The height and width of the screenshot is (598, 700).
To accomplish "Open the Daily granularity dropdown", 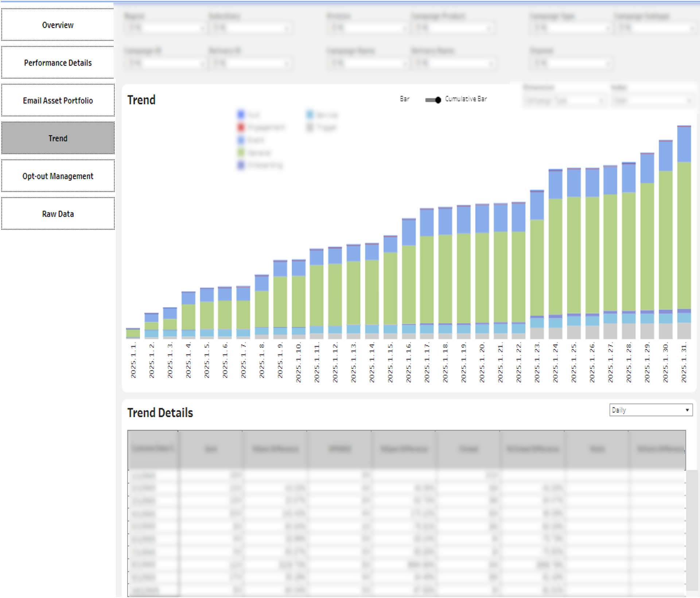I will (x=651, y=410).
